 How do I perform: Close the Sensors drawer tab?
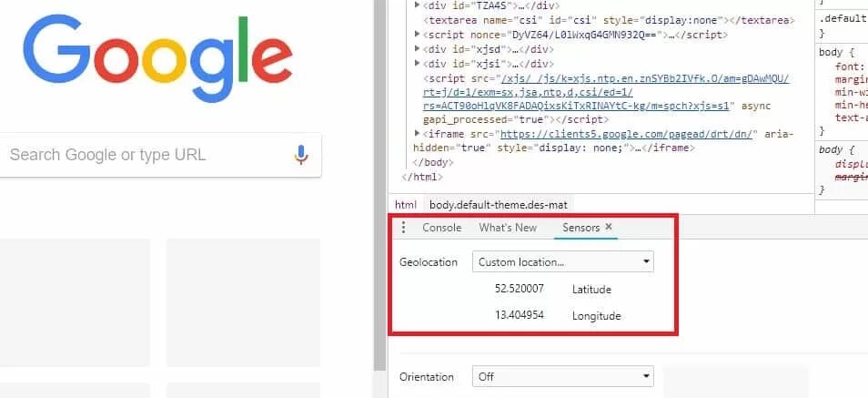[x=609, y=227]
